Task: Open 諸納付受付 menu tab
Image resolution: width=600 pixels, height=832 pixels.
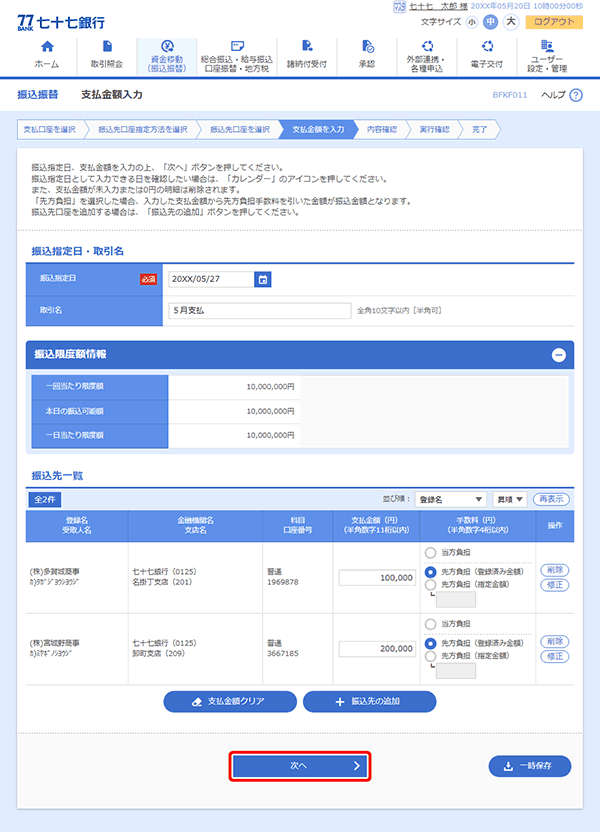Action: pyautogui.click(x=306, y=58)
